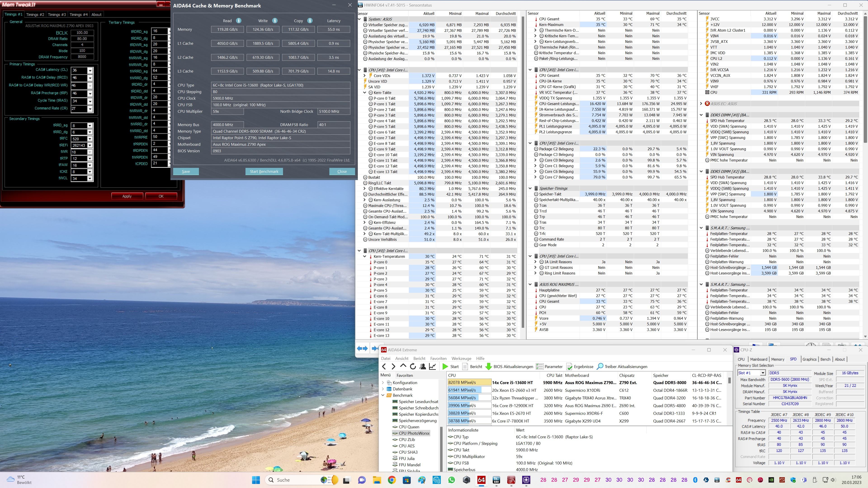
Task: Click the Refresh icon in AIDA64 toolbar
Action: point(413,366)
